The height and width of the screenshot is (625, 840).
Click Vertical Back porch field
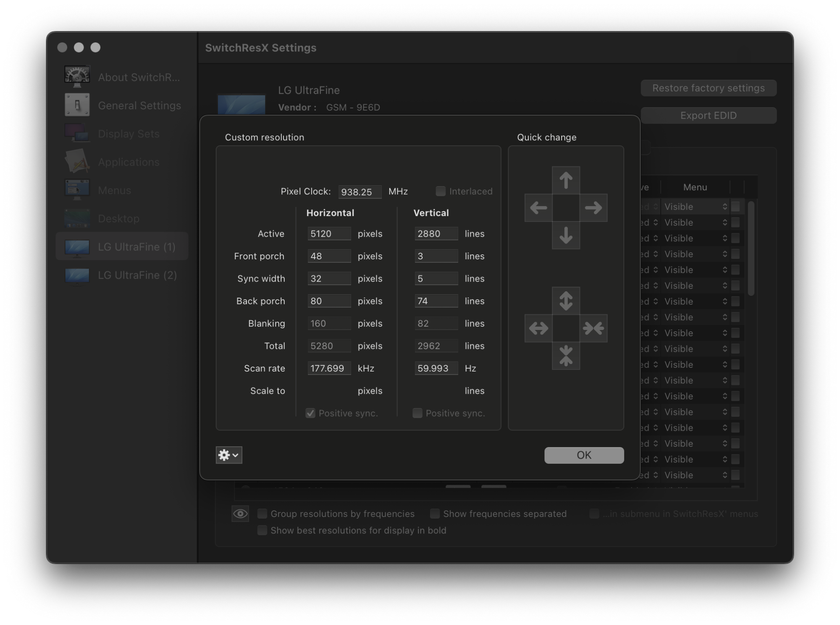tap(436, 301)
